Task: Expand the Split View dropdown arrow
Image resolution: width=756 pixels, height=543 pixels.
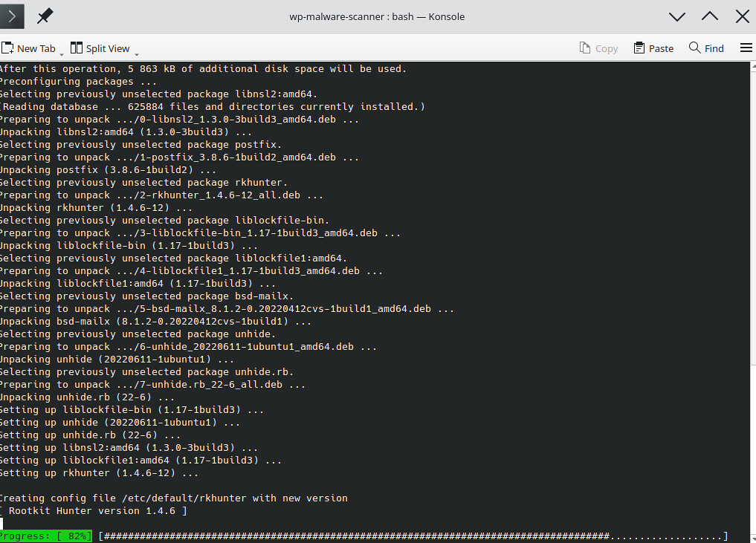Action: coord(137,52)
